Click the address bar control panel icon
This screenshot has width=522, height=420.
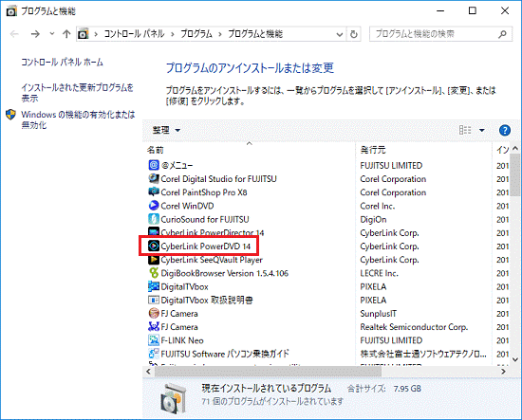pyautogui.click(x=84, y=34)
